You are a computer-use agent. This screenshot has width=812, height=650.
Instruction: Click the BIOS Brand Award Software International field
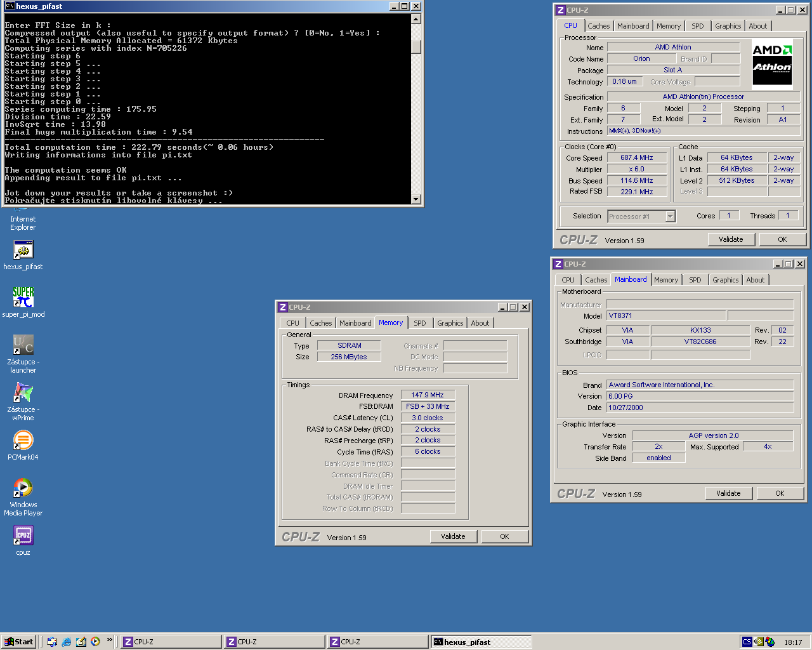pyautogui.click(x=700, y=385)
